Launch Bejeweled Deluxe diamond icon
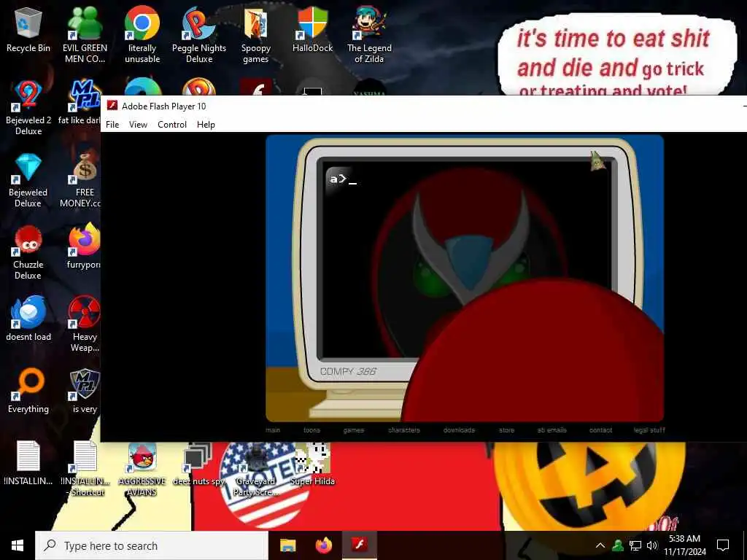The height and width of the screenshot is (560, 747). point(28,180)
